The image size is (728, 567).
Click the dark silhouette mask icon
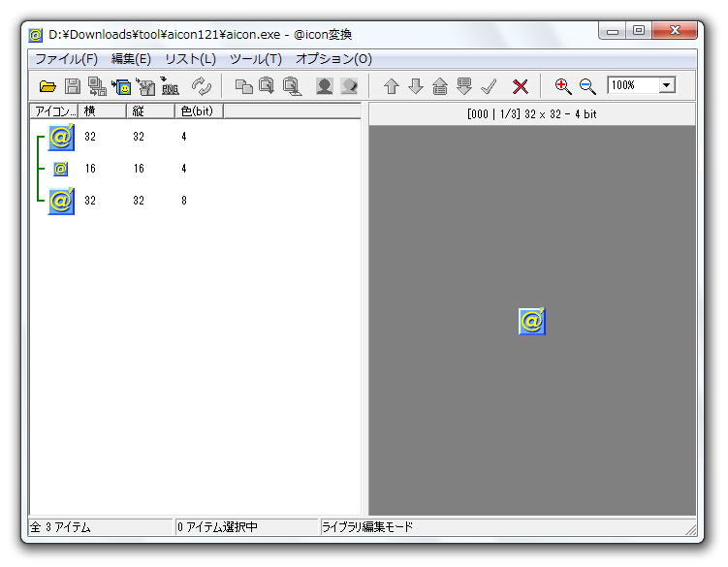tap(324, 86)
